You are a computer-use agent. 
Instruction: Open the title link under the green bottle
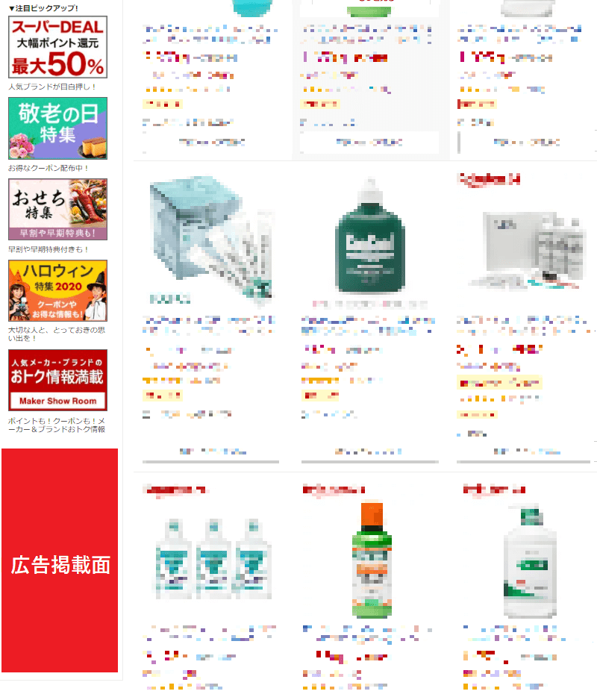tap(369, 325)
